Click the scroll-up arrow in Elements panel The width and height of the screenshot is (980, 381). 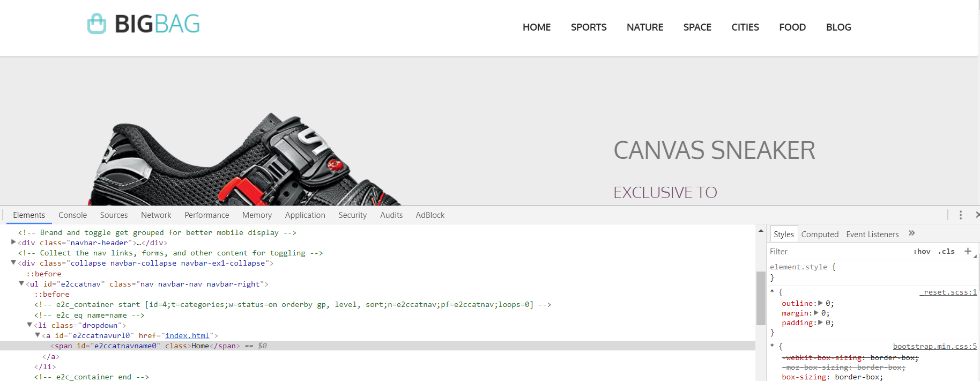coord(761,231)
